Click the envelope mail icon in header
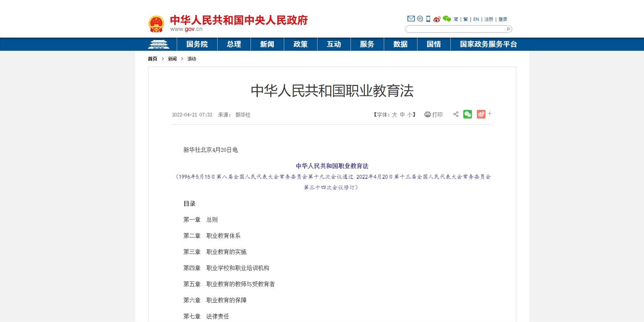Viewport: 644px width, 322px height. click(411, 19)
